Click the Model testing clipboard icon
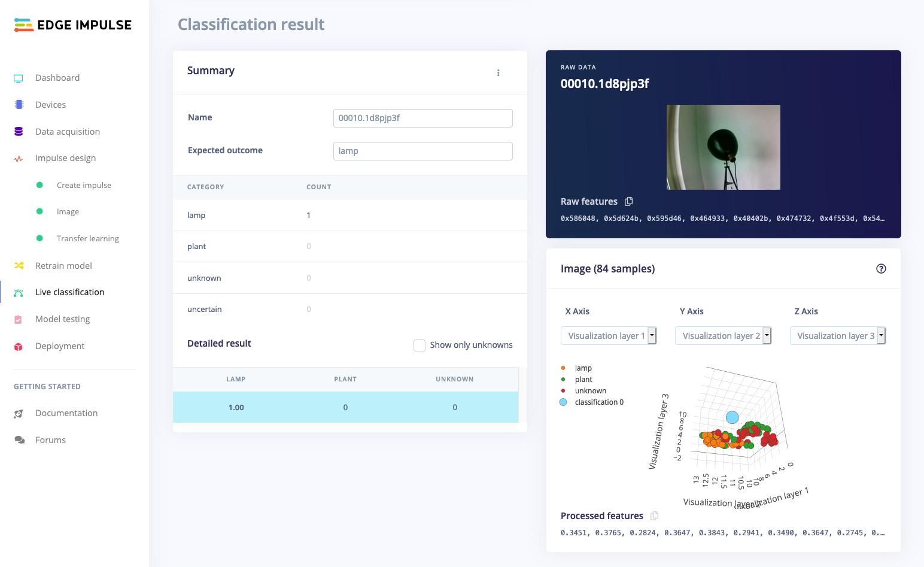This screenshot has width=924, height=567. 19,319
